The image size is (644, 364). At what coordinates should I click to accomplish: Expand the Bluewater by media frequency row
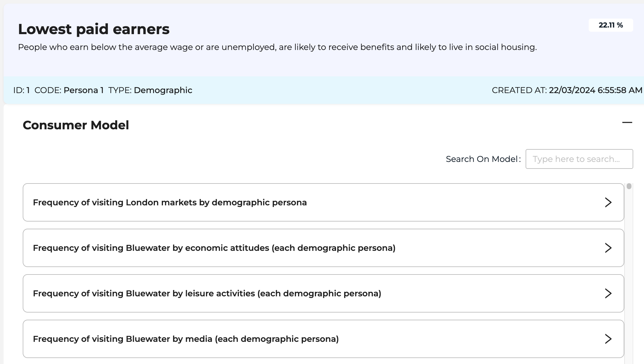pos(186,339)
